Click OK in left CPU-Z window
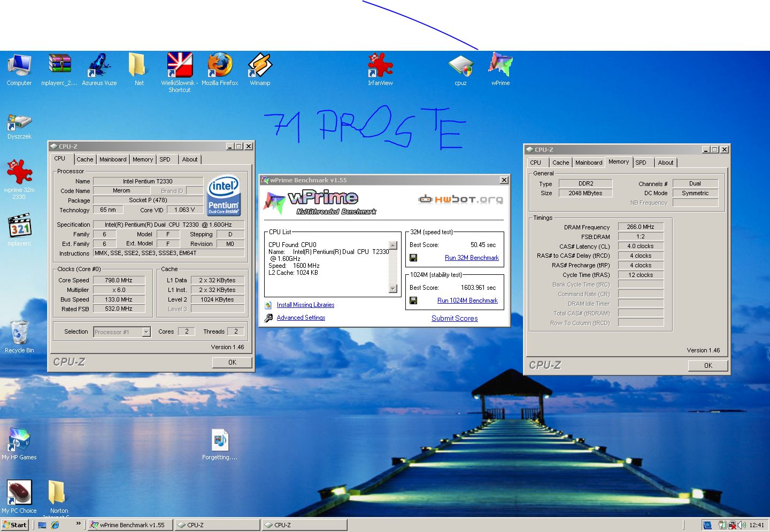Image resolution: width=770 pixels, height=532 pixels. [232, 362]
